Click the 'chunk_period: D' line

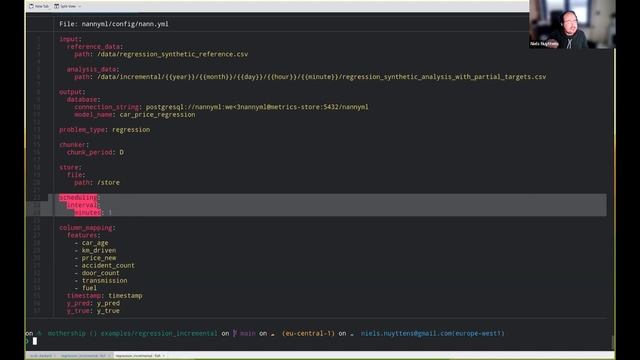pos(95,152)
